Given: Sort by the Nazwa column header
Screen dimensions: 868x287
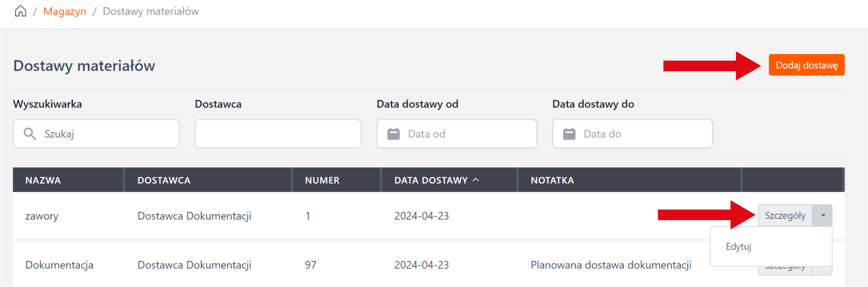Looking at the screenshot, I should point(43,180).
